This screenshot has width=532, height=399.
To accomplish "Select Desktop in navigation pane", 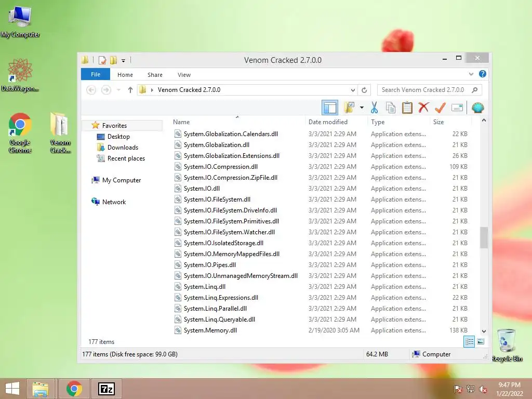I will click(118, 137).
